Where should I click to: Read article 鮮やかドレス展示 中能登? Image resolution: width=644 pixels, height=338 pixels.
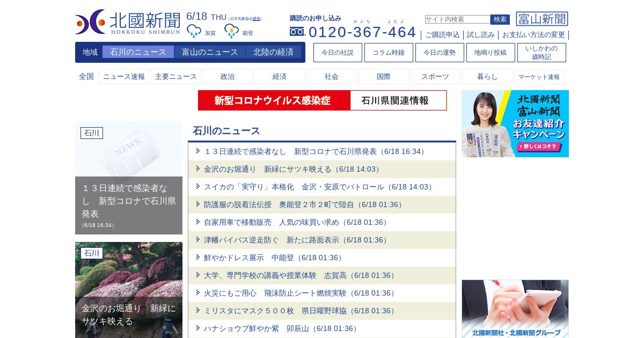274,258
